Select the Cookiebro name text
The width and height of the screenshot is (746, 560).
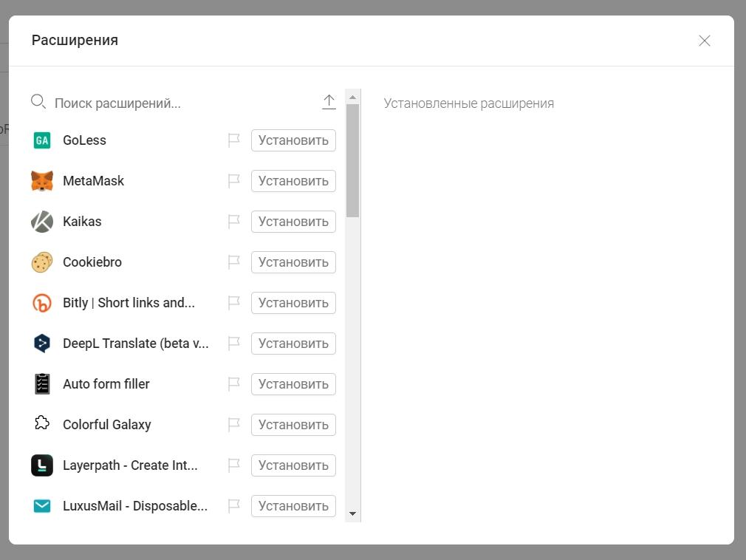[x=92, y=262]
